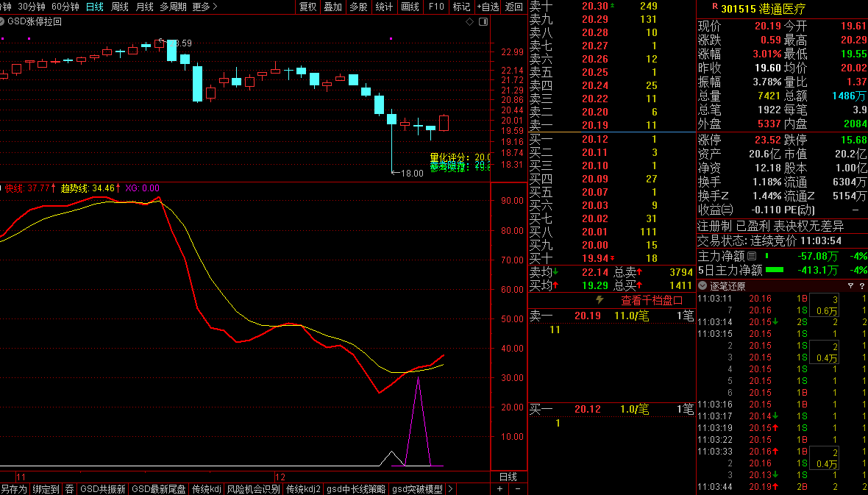
Task: Click the question mark help icon in 逐笔还原
Action: pos(861,286)
